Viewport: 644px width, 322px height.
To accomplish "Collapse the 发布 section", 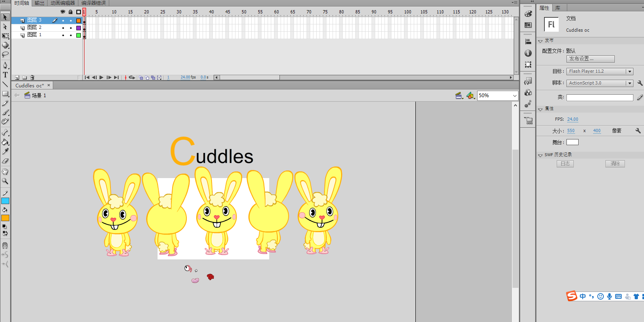I will pos(540,41).
